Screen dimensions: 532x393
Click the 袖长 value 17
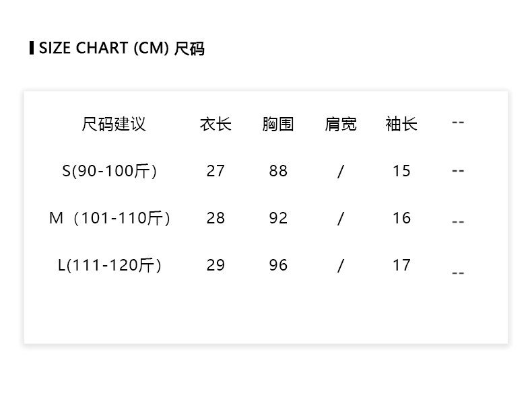(x=401, y=265)
